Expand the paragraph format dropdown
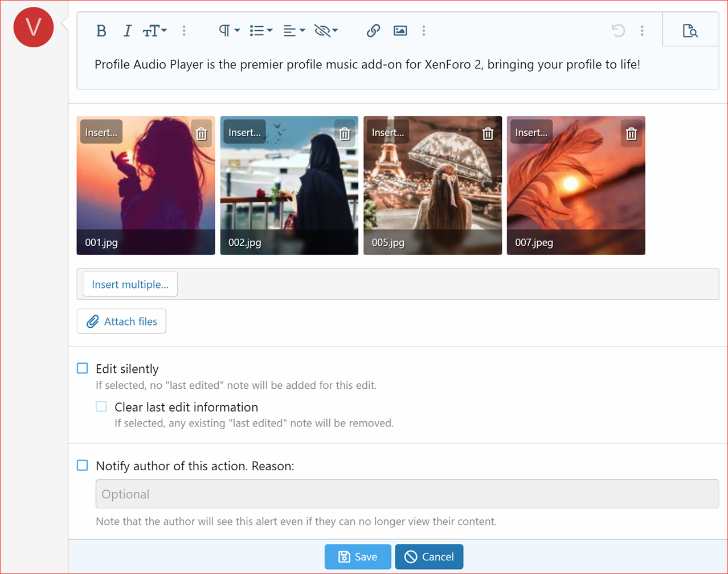The height and width of the screenshot is (574, 728). click(229, 31)
